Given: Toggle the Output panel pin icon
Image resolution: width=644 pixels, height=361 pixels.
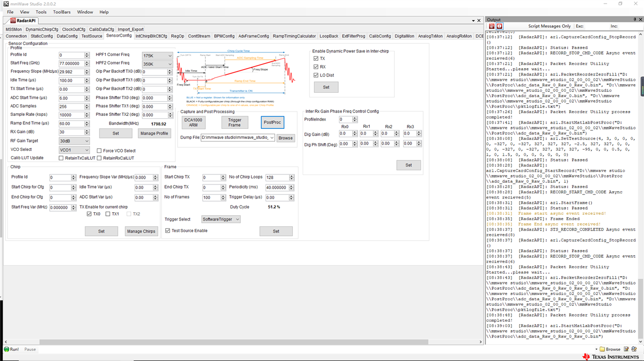Looking at the screenshot, I should point(635,19).
